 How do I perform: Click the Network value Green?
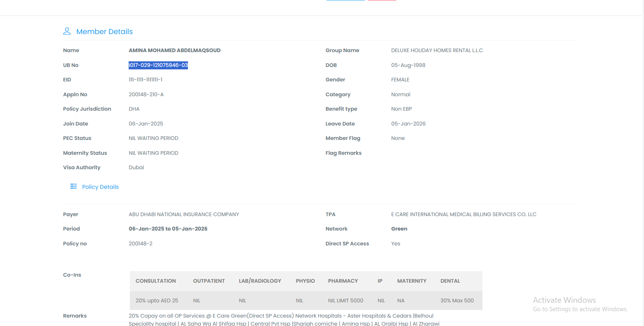point(399,229)
